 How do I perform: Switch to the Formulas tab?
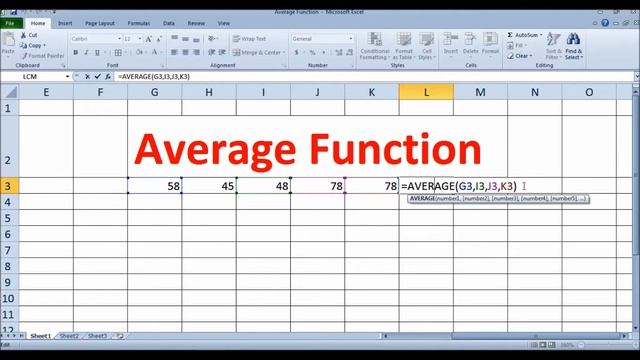[139, 23]
